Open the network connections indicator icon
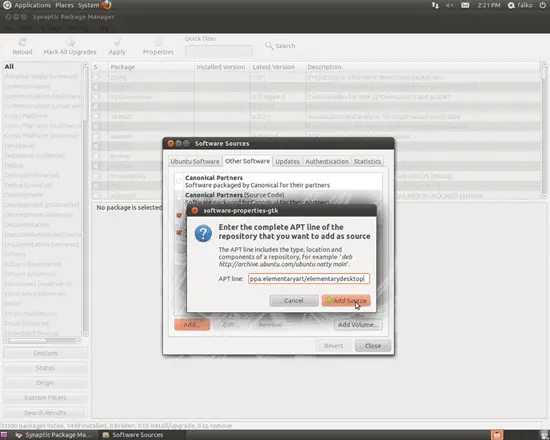 [x=435, y=5]
